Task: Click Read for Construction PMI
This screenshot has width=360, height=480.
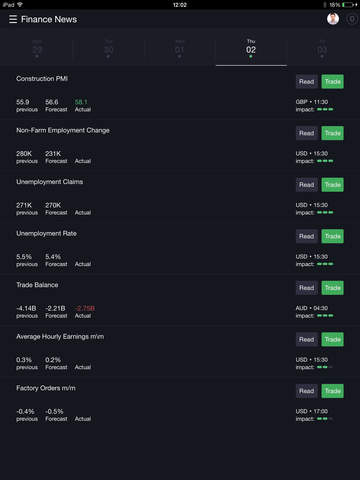Action: pos(307,82)
